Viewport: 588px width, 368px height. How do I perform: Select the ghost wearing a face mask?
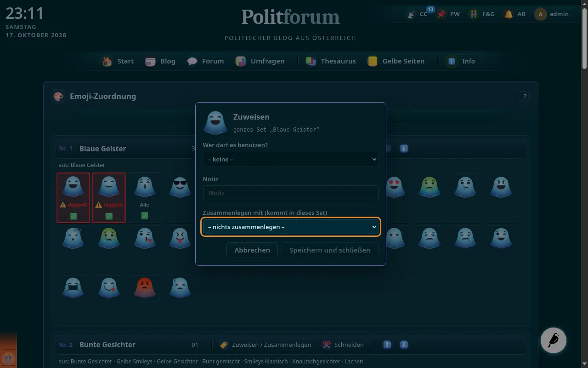point(73,287)
